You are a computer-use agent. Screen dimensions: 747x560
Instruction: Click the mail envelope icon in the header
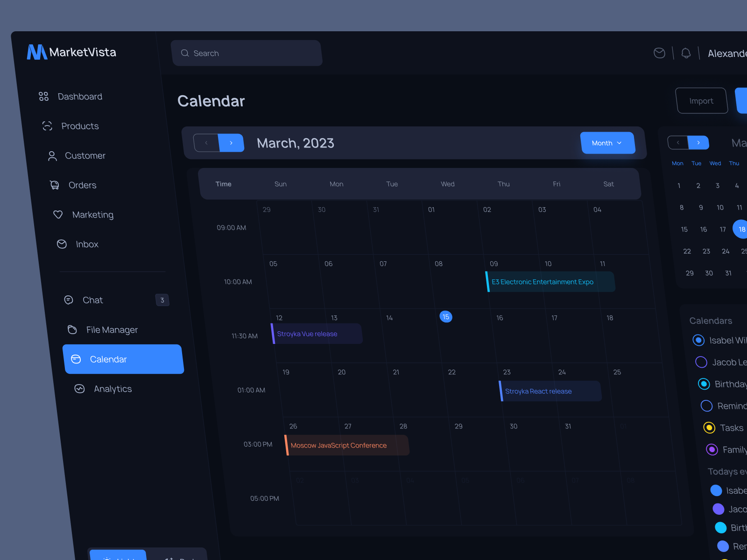coord(659,53)
